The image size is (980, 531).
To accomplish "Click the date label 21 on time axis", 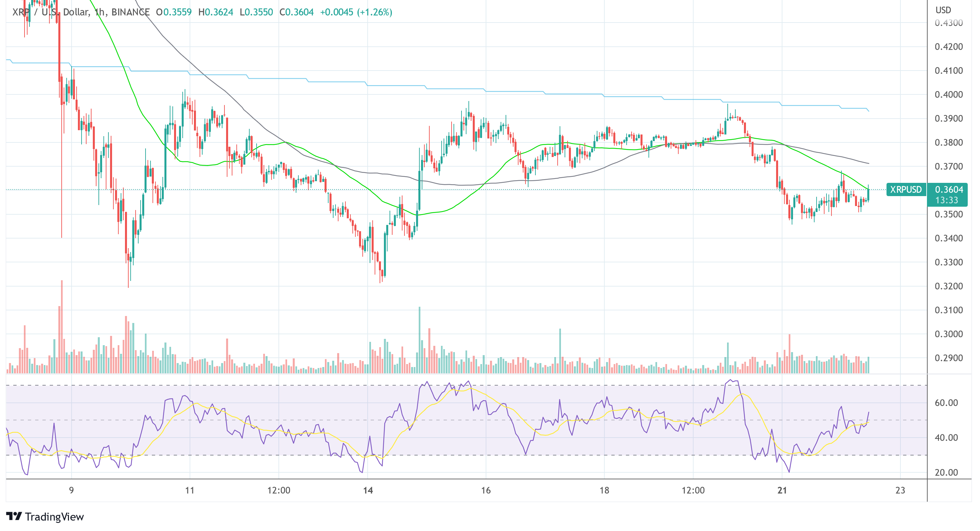I will point(782,490).
